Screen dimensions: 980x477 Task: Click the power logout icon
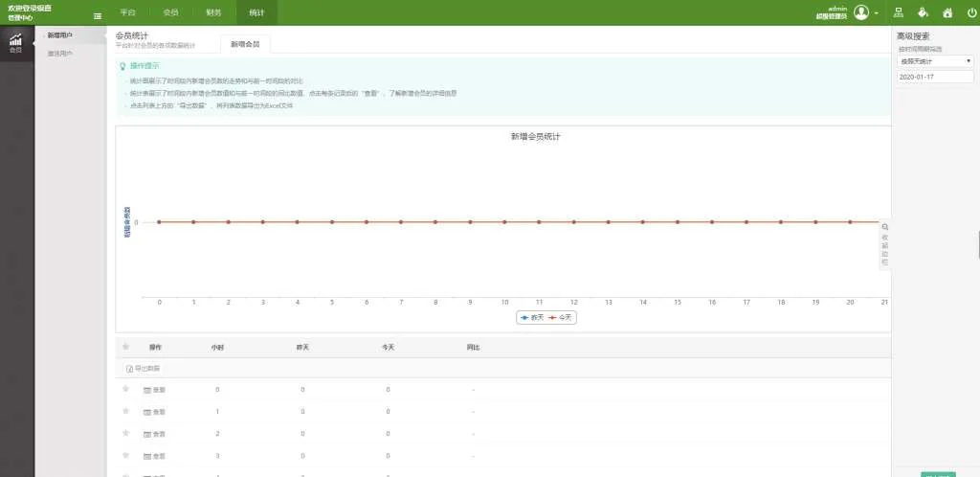coord(972,12)
